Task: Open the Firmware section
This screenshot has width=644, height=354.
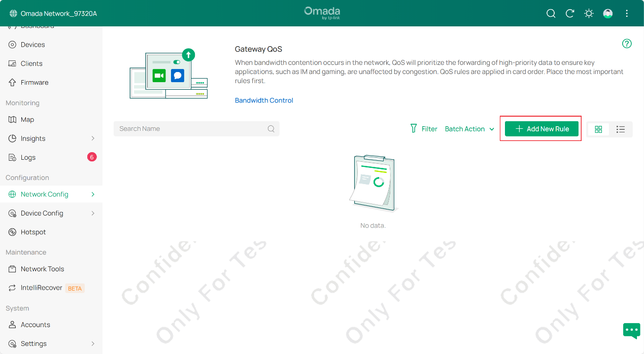Action: tap(35, 82)
